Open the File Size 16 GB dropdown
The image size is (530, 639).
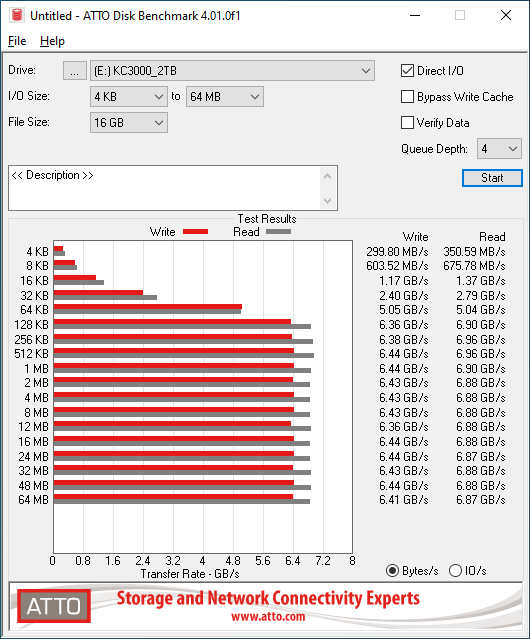coord(129,123)
